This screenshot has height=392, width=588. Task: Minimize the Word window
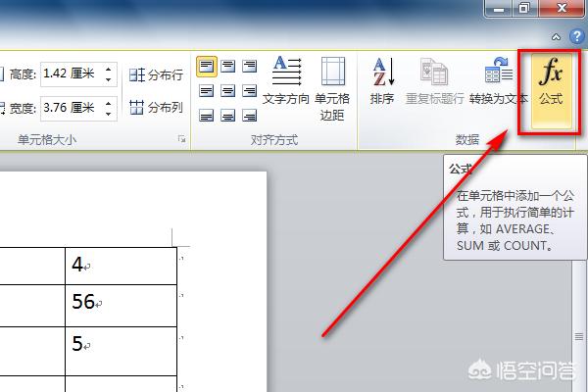[x=499, y=9]
